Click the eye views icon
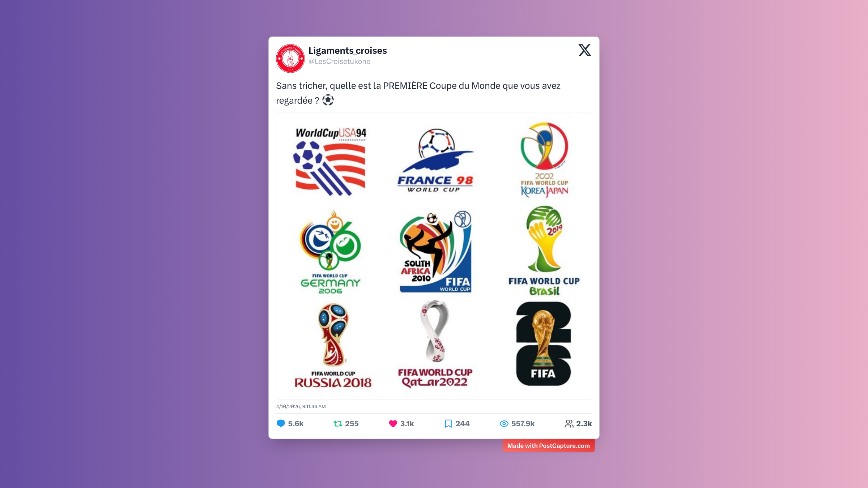The width and height of the screenshot is (868, 488). [x=504, y=423]
